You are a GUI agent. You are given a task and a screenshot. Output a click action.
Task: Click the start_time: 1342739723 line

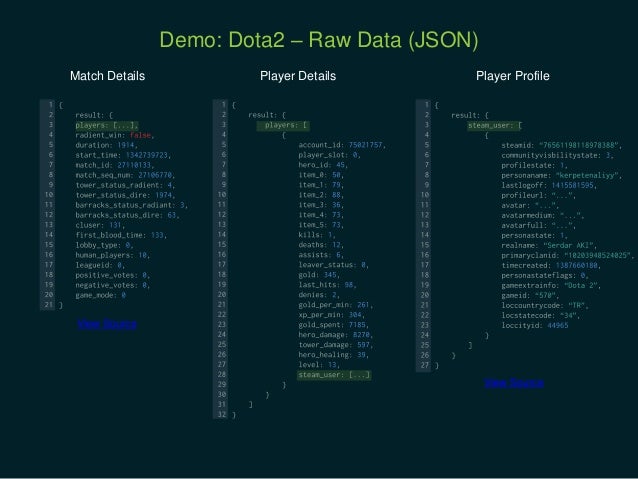pos(123,155)
